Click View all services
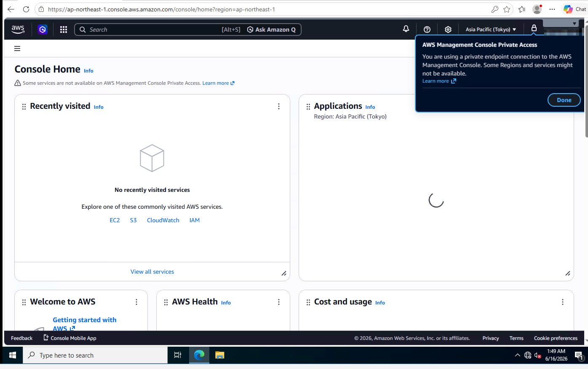The image size is (588, 369). click(152, 272)
